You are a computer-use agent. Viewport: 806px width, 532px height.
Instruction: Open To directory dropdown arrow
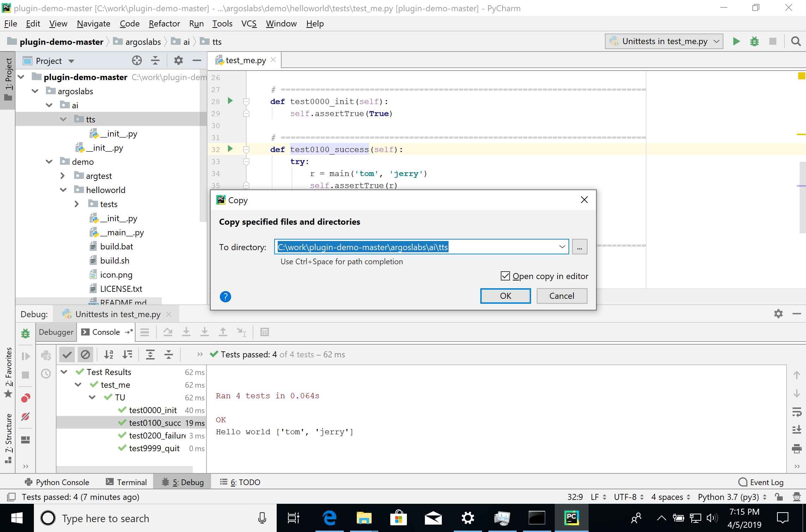coord(562,247)
